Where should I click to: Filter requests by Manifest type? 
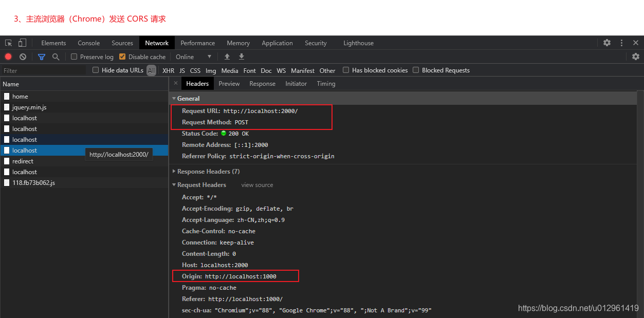[303, 70]
